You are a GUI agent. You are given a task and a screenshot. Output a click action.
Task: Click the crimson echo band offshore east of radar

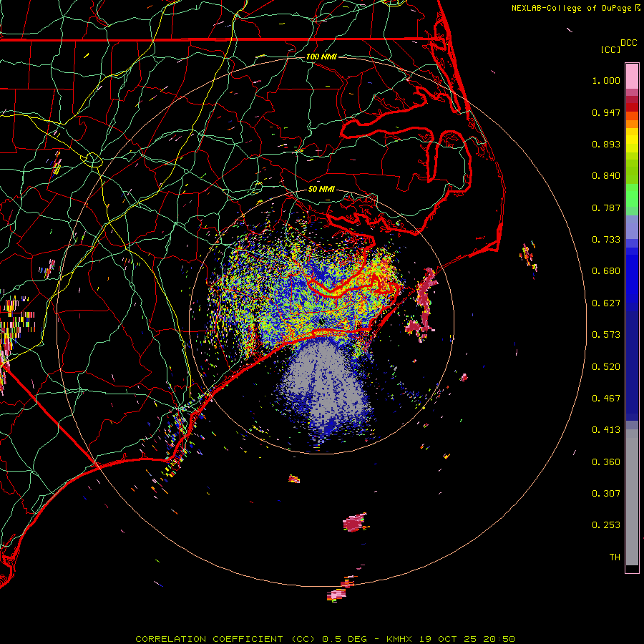[424, 305]
